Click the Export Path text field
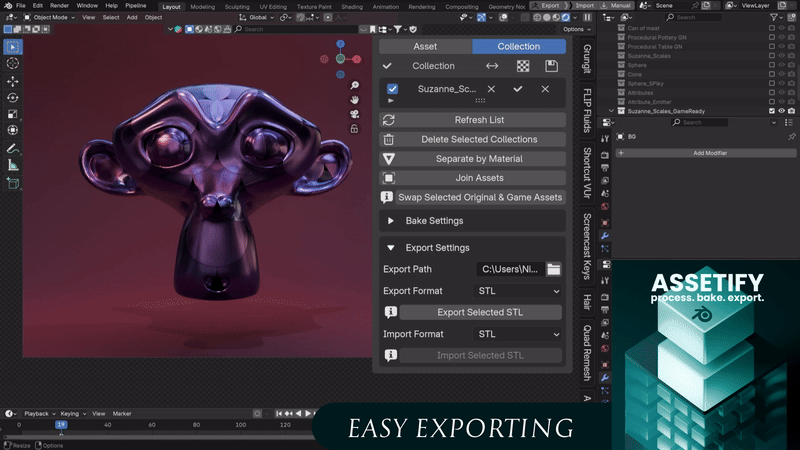 (x=510, y=269)
